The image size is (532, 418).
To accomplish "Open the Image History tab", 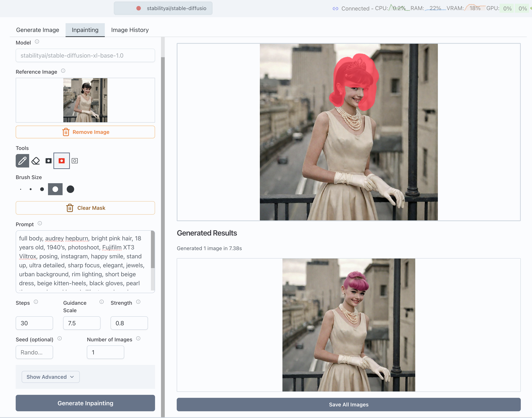I will click(x=130, y=30).
